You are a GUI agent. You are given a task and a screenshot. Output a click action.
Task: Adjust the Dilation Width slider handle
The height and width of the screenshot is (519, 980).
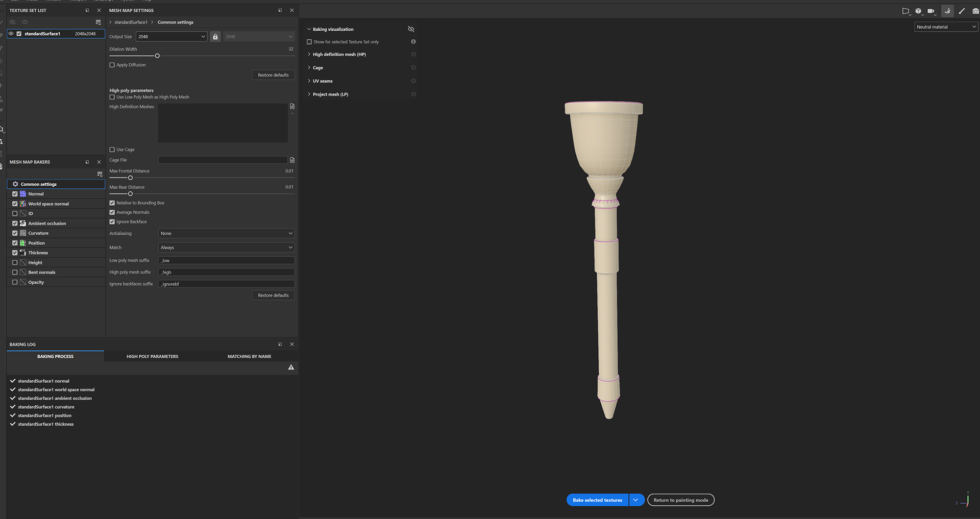click(157, 56)
